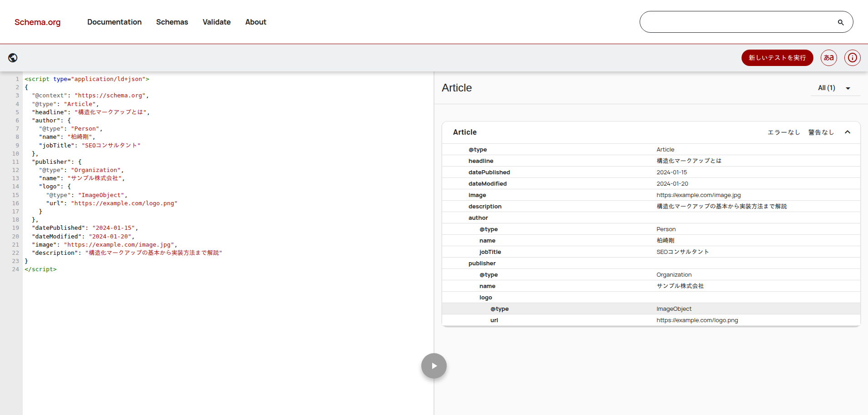Click the info circle icon

tap(852, 58)
